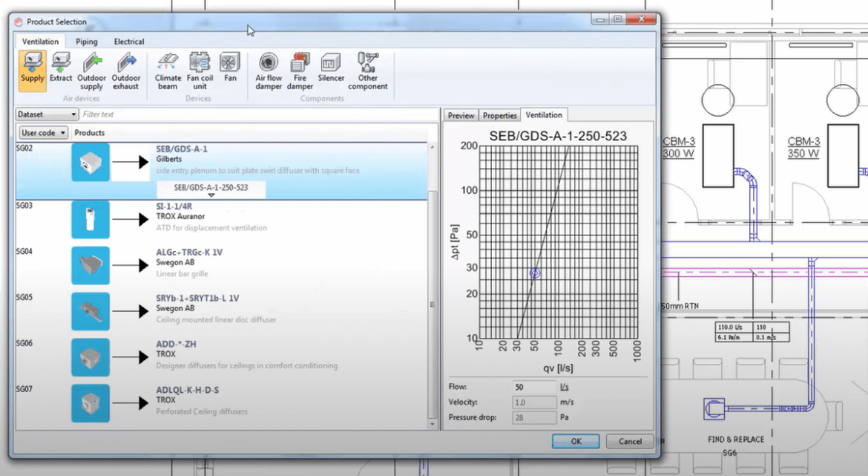Choose the Fire damper component
Viewport: 868px width, 476px height.
pos(300,70)
